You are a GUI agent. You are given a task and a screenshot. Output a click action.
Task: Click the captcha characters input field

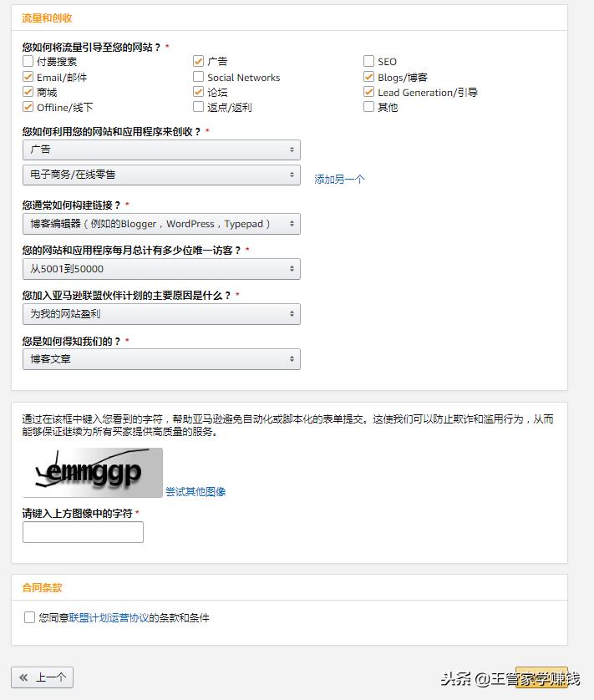pos(83,532)
